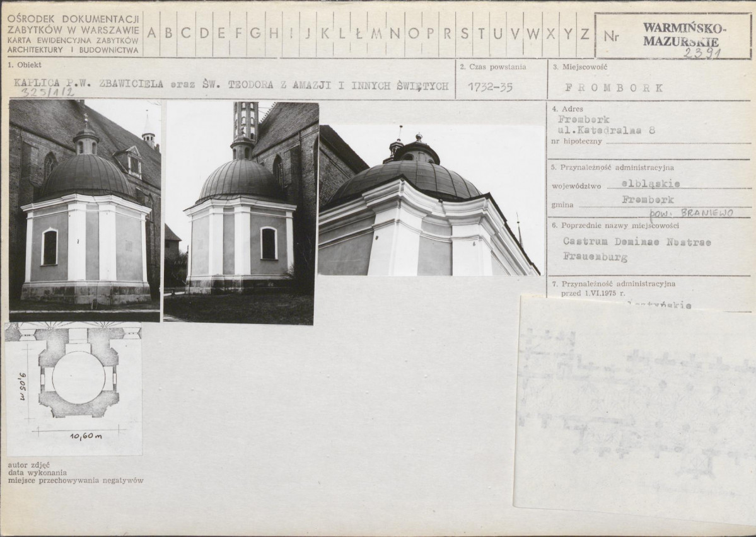Click letter Z in the alphabet strip

[584, 34]
